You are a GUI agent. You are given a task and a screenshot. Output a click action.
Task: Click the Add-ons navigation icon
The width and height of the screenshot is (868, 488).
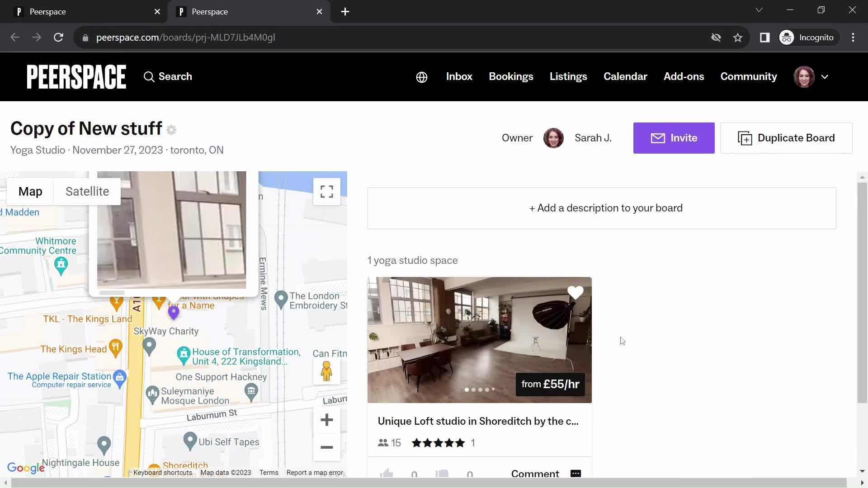pos(684,76)
